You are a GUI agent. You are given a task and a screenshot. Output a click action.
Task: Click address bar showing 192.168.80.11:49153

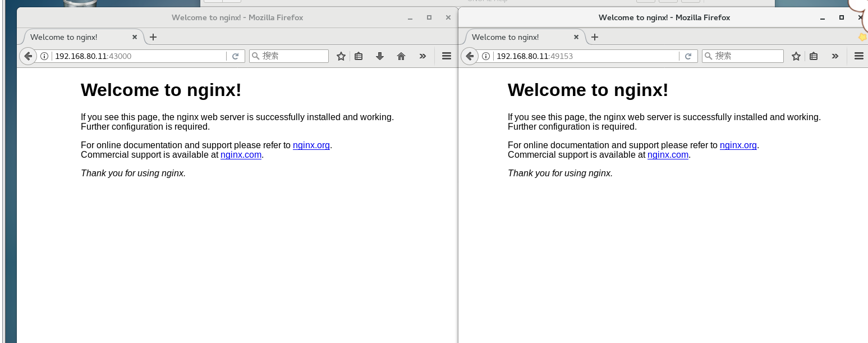click(587, 56)
